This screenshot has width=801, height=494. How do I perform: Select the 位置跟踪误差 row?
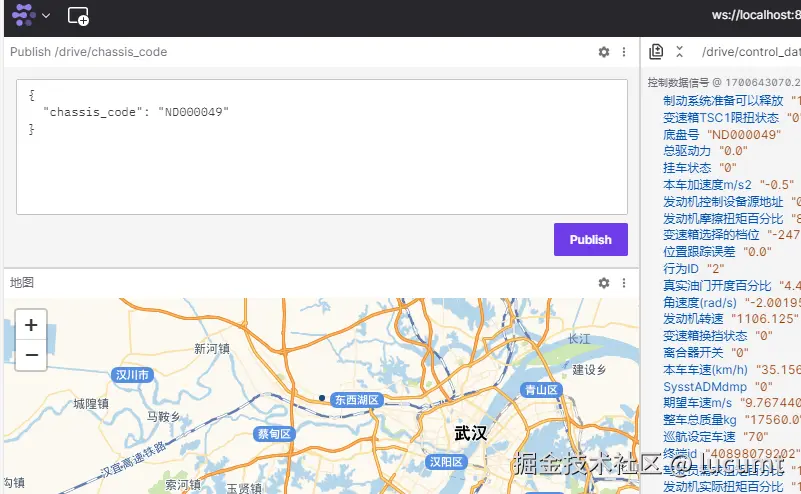717,252
